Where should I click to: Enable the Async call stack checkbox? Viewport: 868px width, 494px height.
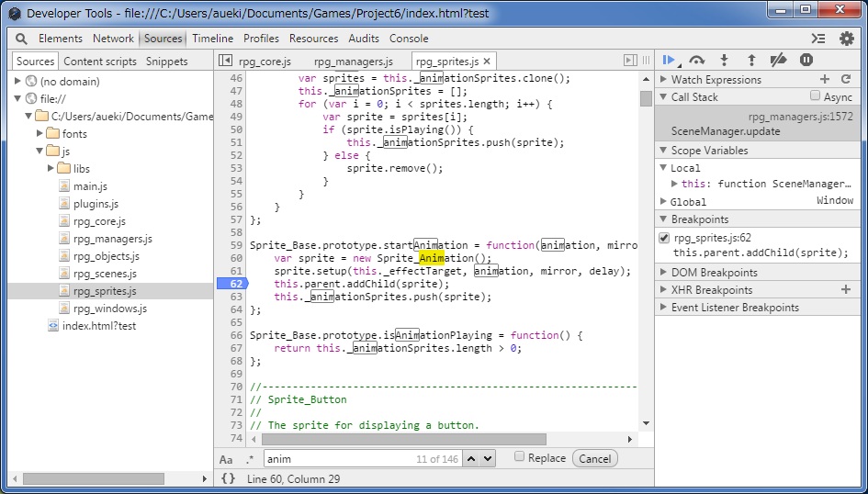click(815, 96)
